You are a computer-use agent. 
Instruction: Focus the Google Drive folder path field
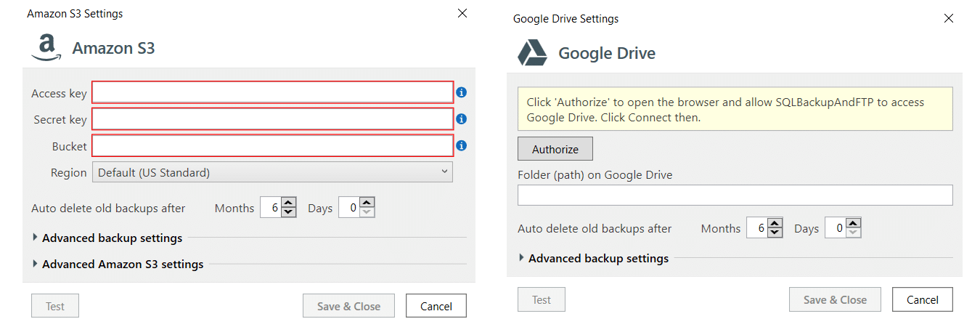point(735,195)
